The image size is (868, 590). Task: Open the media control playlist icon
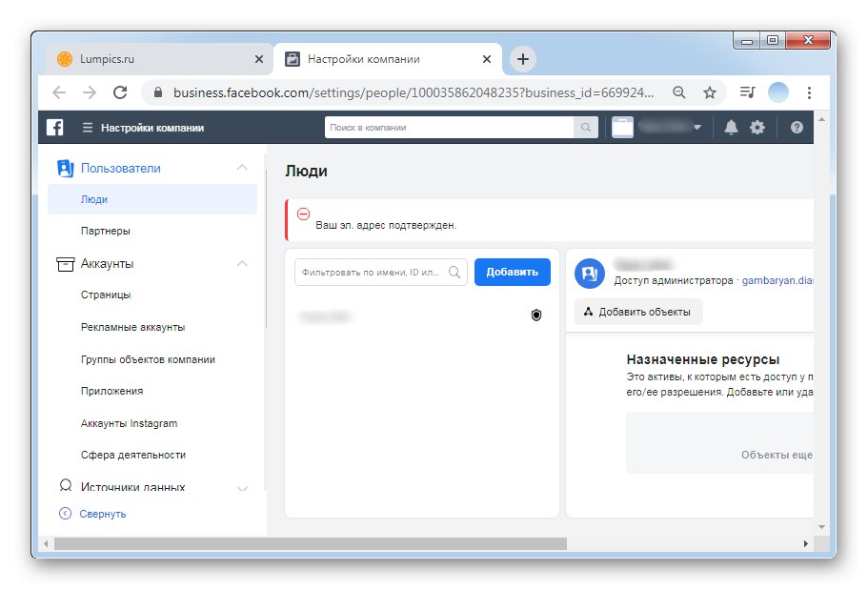(747, 92)
